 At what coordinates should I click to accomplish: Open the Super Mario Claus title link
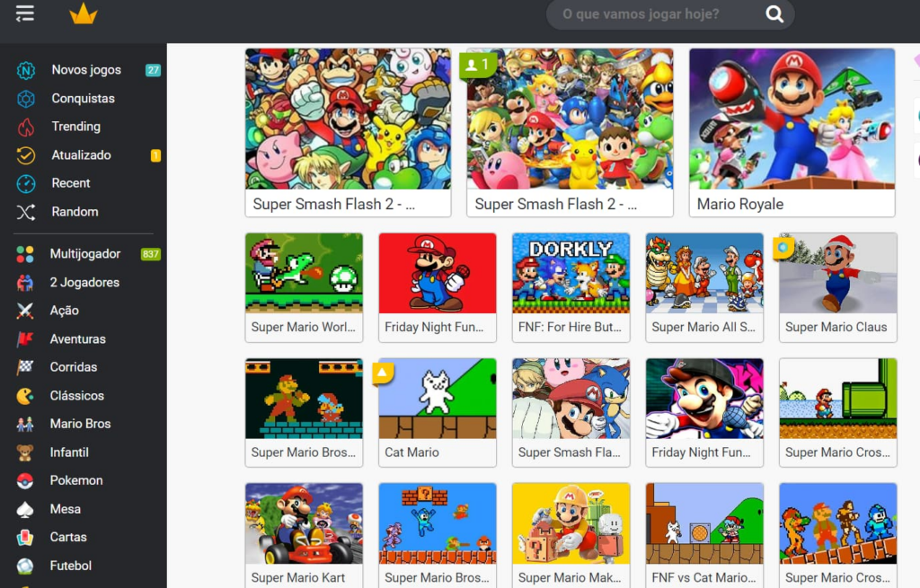point(836,327)
